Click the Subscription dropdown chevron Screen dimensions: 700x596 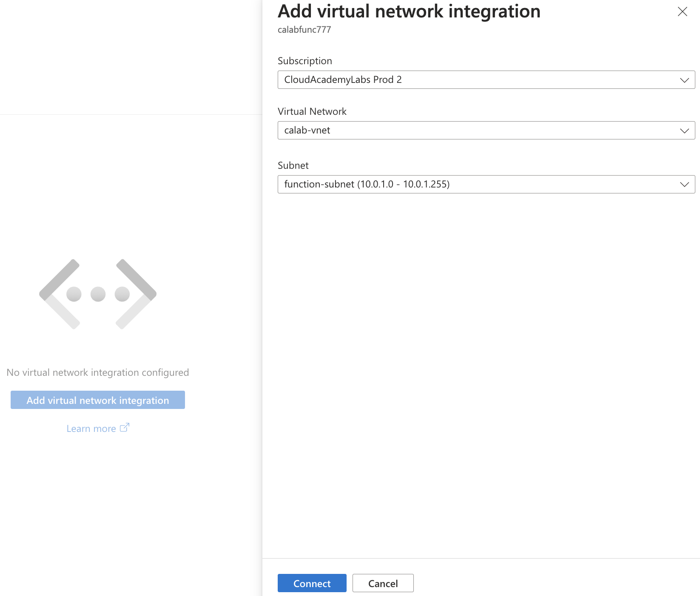click(684, 79)
